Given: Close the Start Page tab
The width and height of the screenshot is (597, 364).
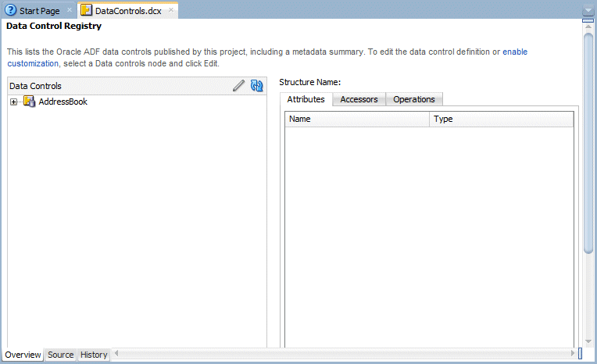Looking at the screenshot, I should coord(70,10).
